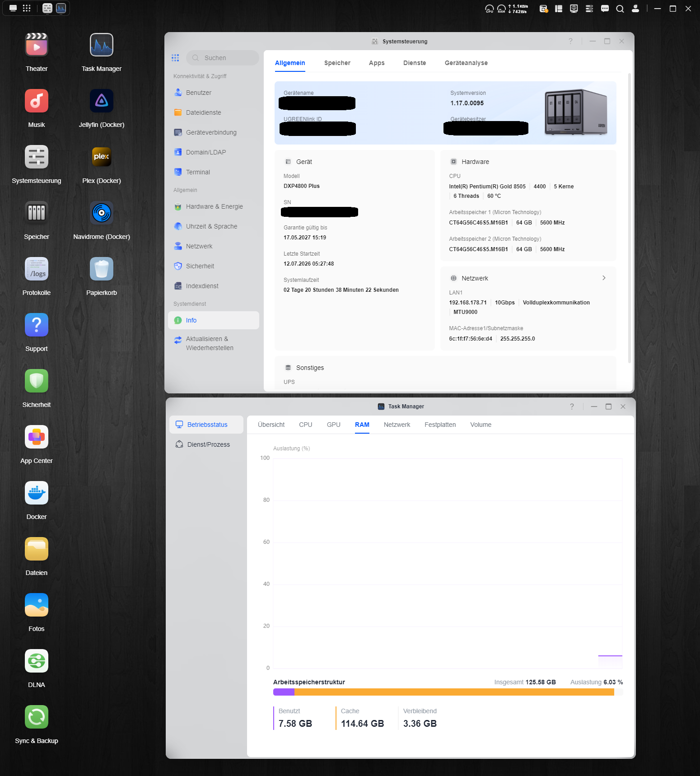
Task: Open Terminal settings
Action: tap(214, 172)
